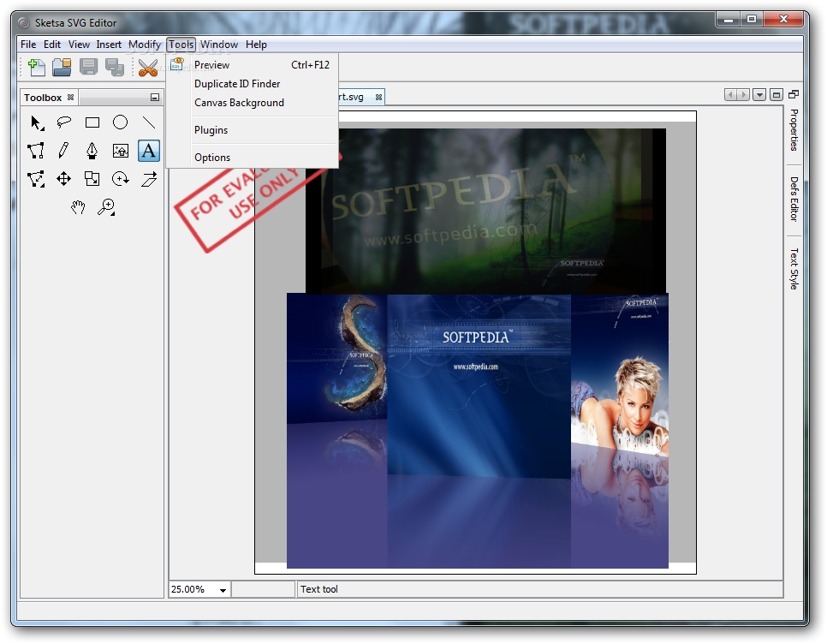Viewport: 827px width, 644px height.
Task: Open the Insert menu
Action: click(109, 45)
